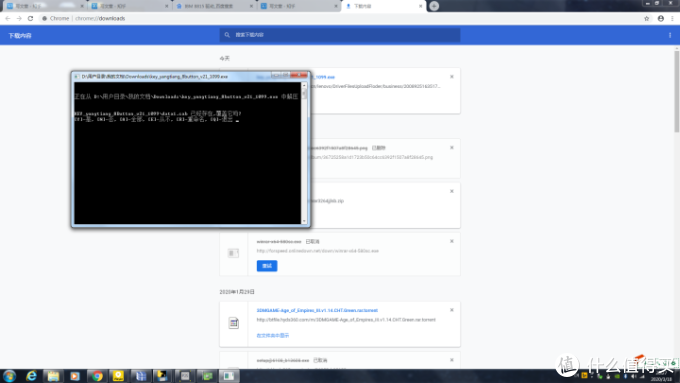The image size is (680, 383).
Task: Remove the winrar download entry
Action: click(x=451, y=241)
